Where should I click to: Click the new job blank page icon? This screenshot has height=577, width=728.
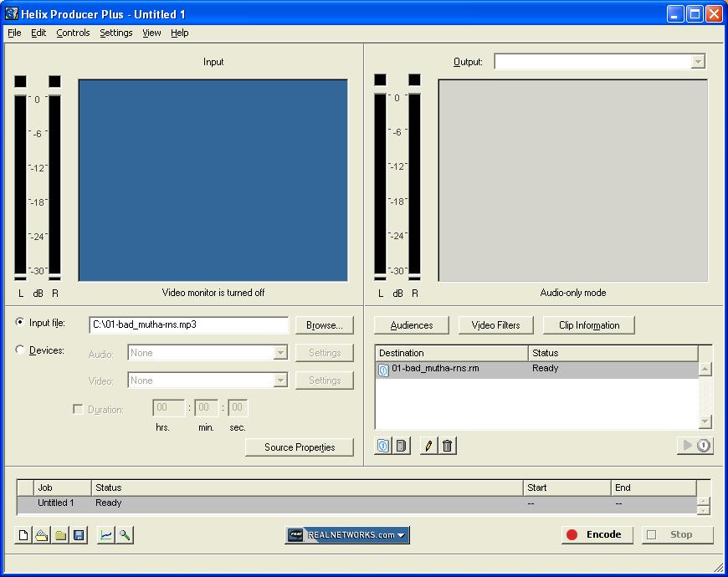[x=23, y=535]
